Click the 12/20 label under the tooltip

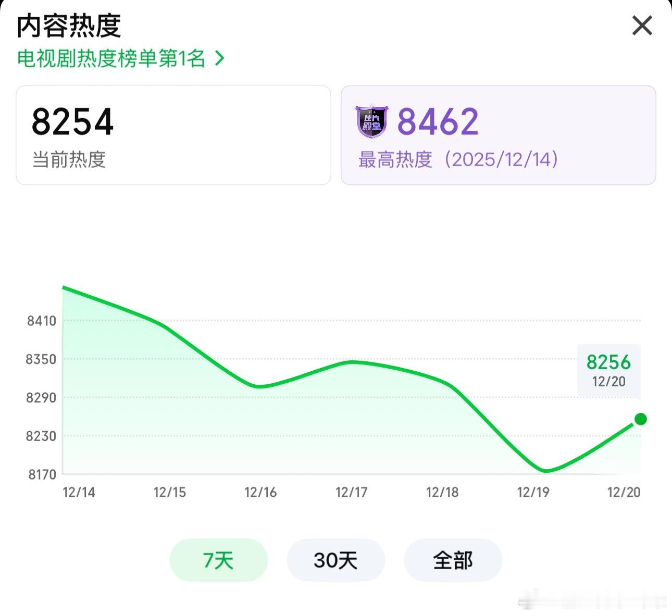tap(608, 381)
